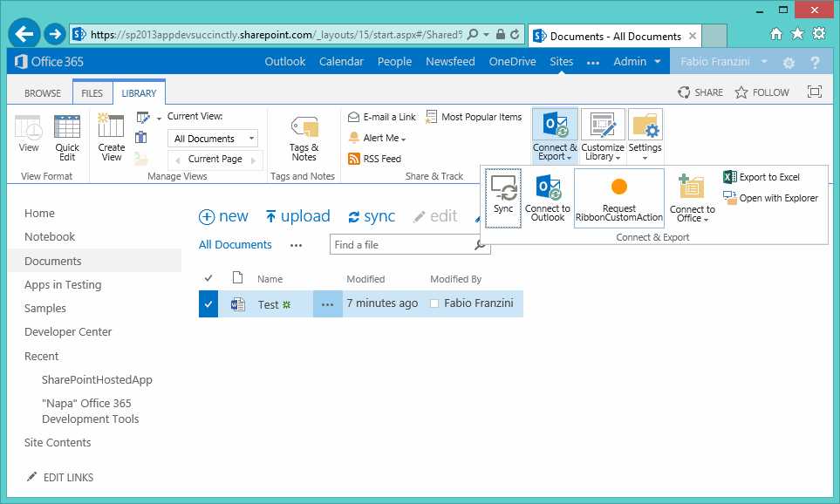The image size is (840, 504).
Task: Open Office 365 settings gear
Action: 789,63
